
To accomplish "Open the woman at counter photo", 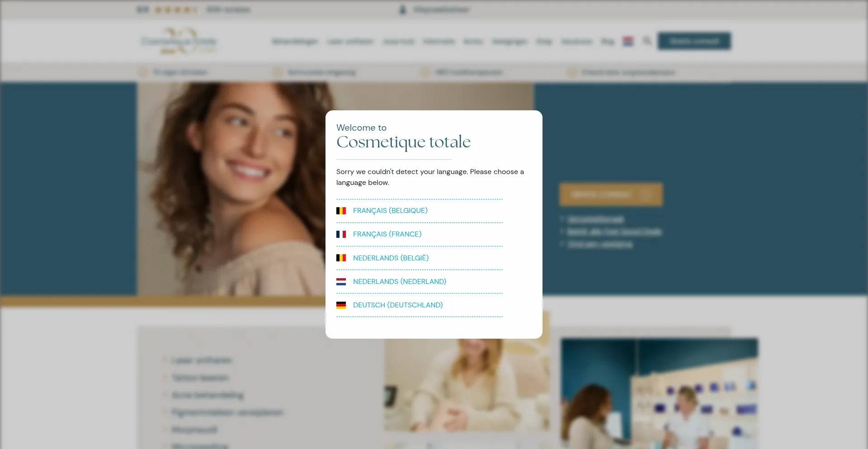I will point(660,393).
